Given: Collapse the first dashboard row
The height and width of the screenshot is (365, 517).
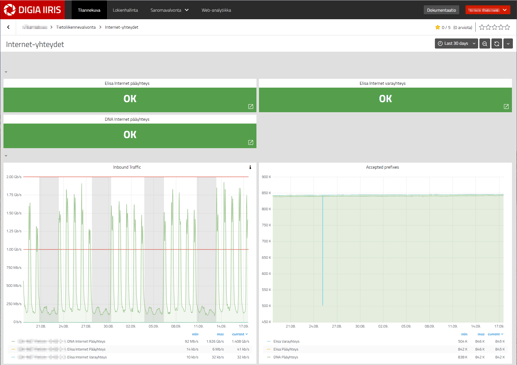Looking at the screenshot, I should [x=6, y=72].
